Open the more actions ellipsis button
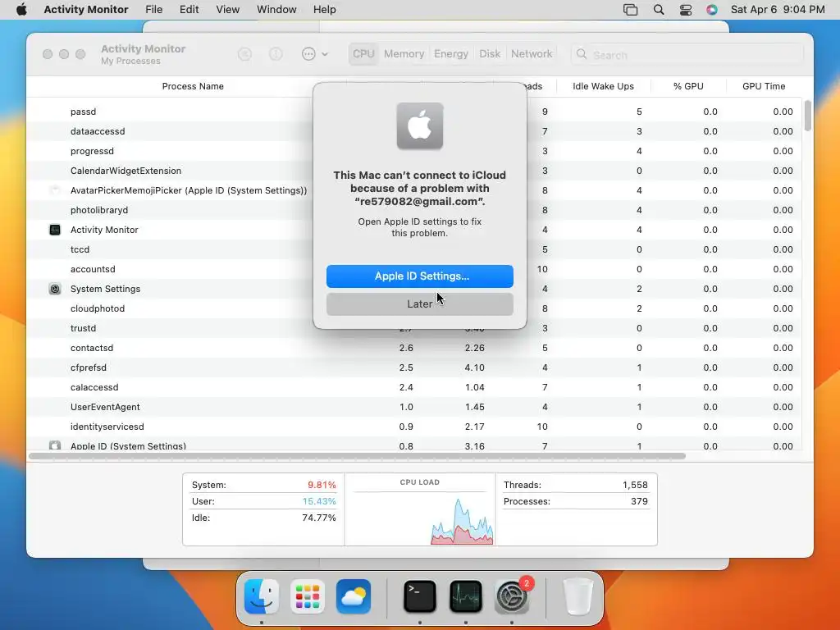This screenshot has width=840, height=630. point(308,54)
